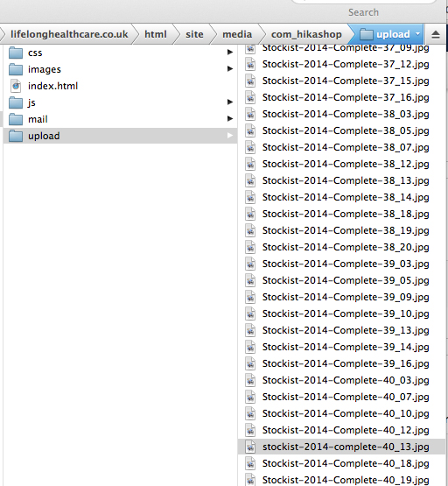Click the images folder icon
Viewport: 448px width, 486px height.
click(x=16, y=69)
